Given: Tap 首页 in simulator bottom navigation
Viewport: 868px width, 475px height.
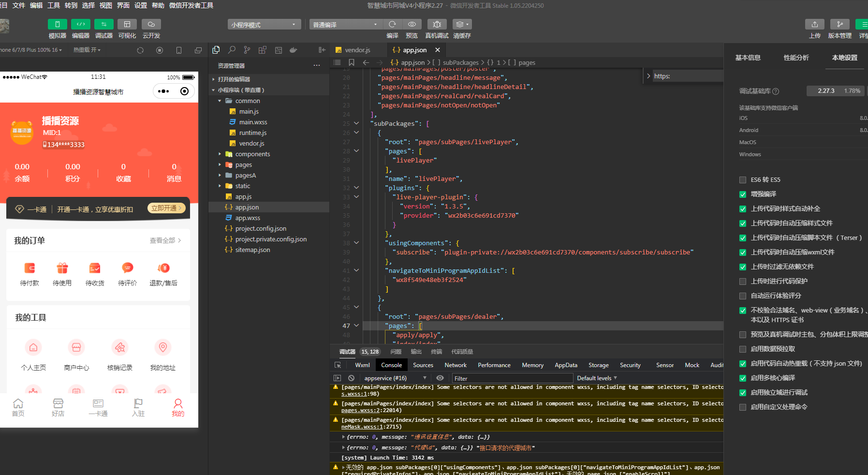Looking at the screenshot, I should click(18, 408).
